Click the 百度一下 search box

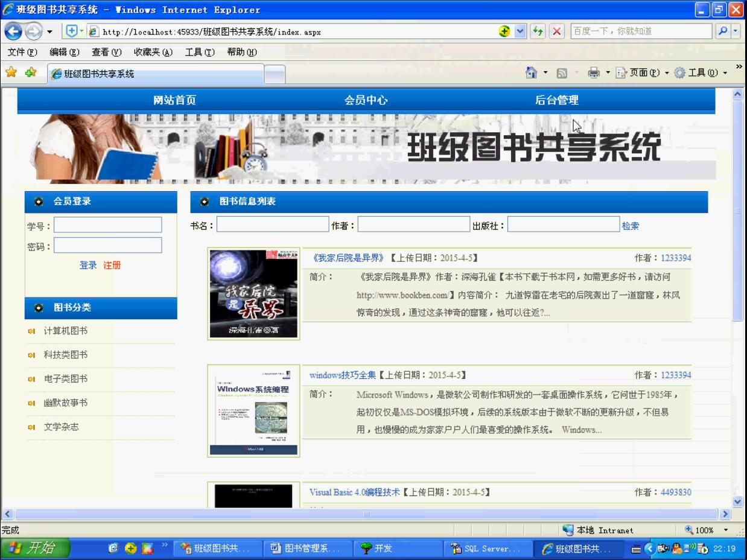click(x=643, y=31)
